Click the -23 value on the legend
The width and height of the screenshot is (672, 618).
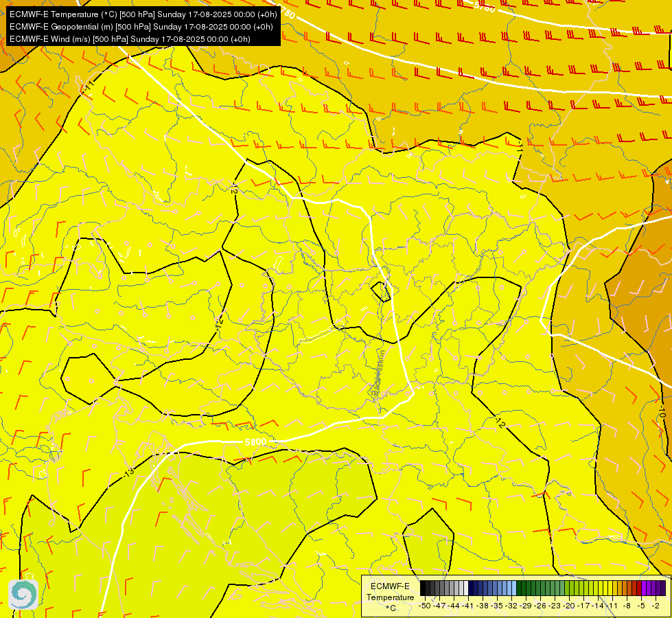[555, 606]
